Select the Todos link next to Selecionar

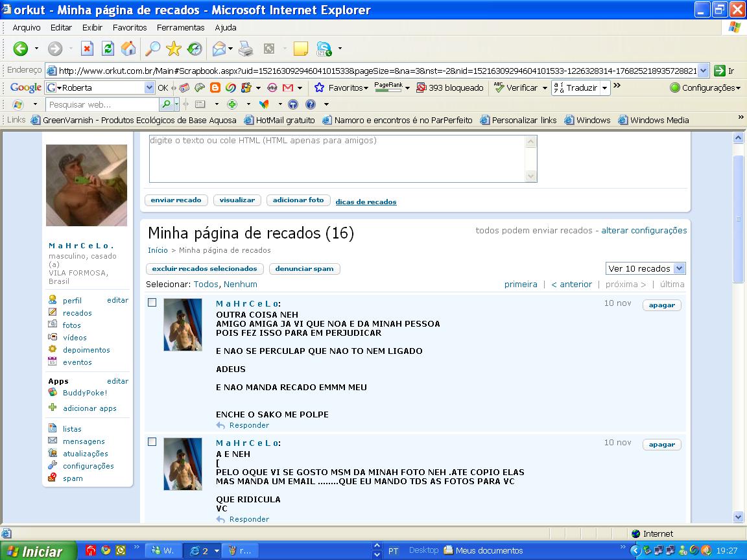(206, 285)
